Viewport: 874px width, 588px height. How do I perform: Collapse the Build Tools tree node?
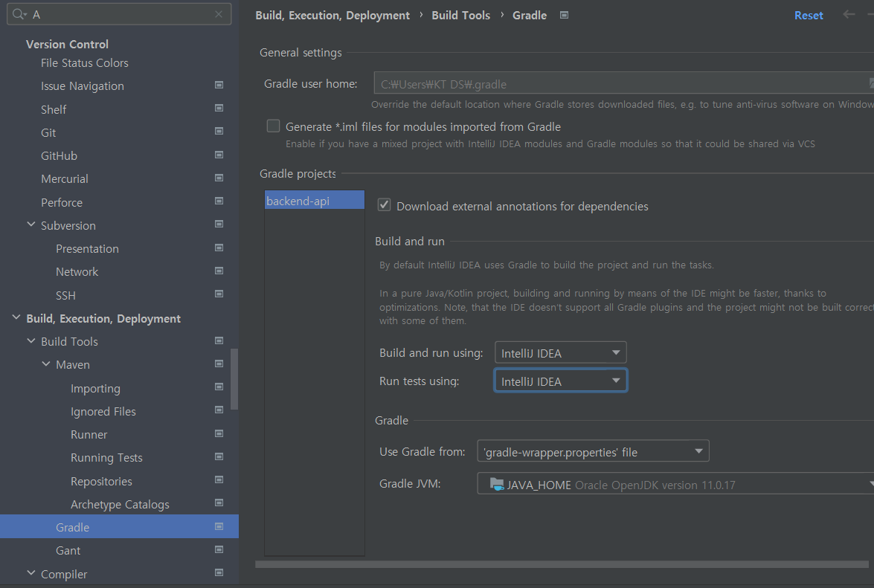click(30, 340)
